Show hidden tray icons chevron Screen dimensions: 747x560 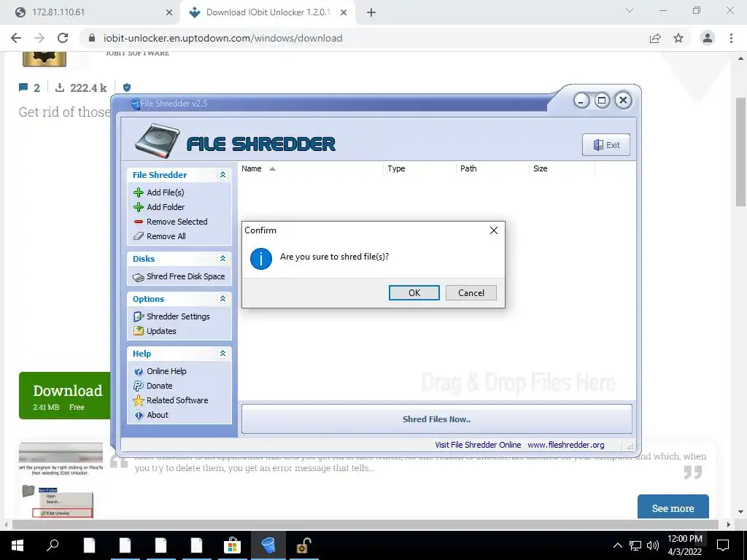pyautogui.click(x=617, y=545)
